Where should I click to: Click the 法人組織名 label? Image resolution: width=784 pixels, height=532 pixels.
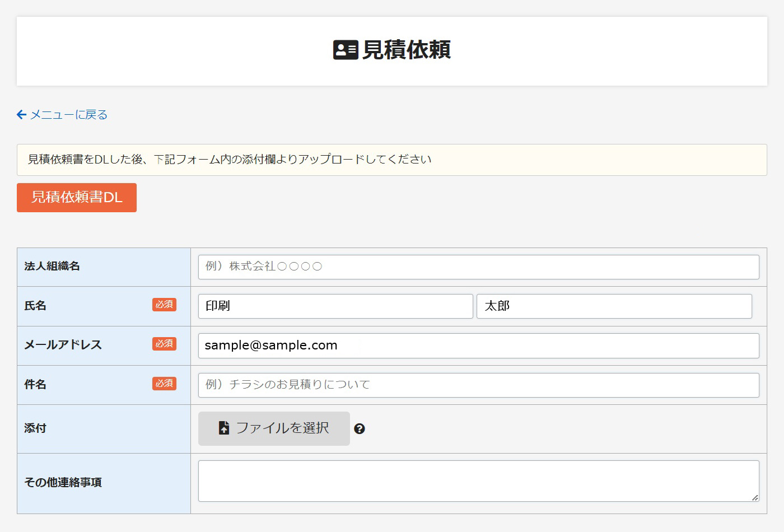tap(52, 266)
